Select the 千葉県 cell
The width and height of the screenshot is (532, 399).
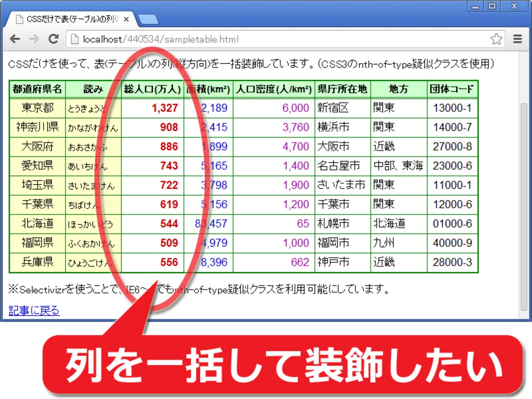coord(37,204)
